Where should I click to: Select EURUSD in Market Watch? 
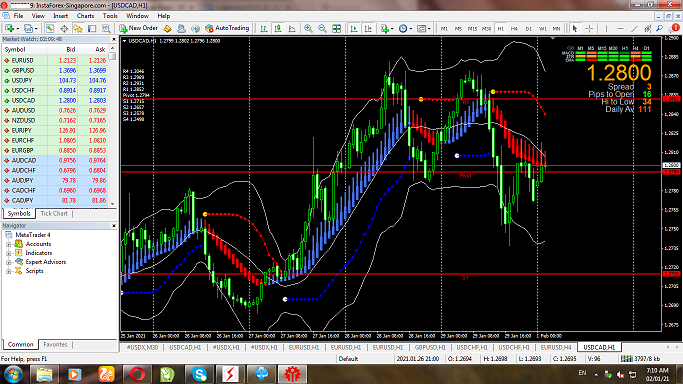[x=55, y=60]
